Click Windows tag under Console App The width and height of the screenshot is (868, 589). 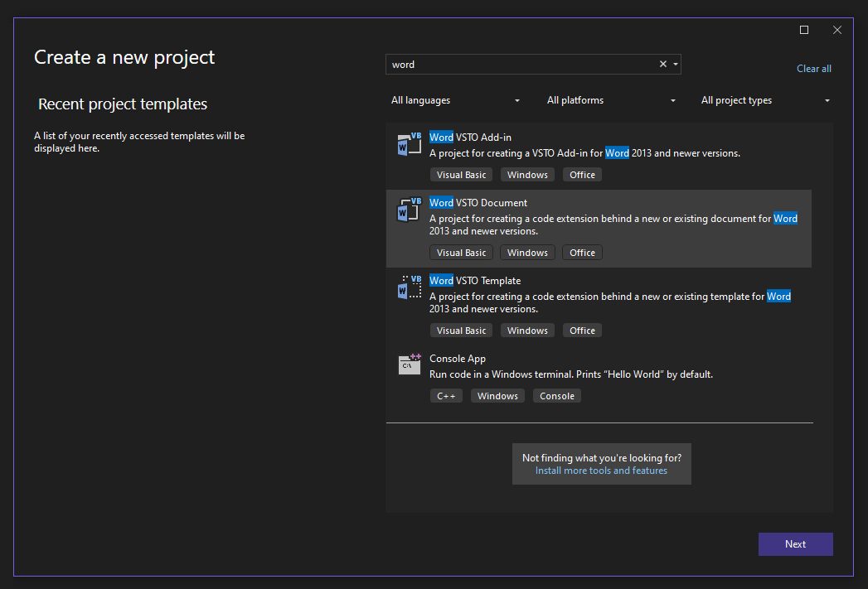[x=497, y=396]
